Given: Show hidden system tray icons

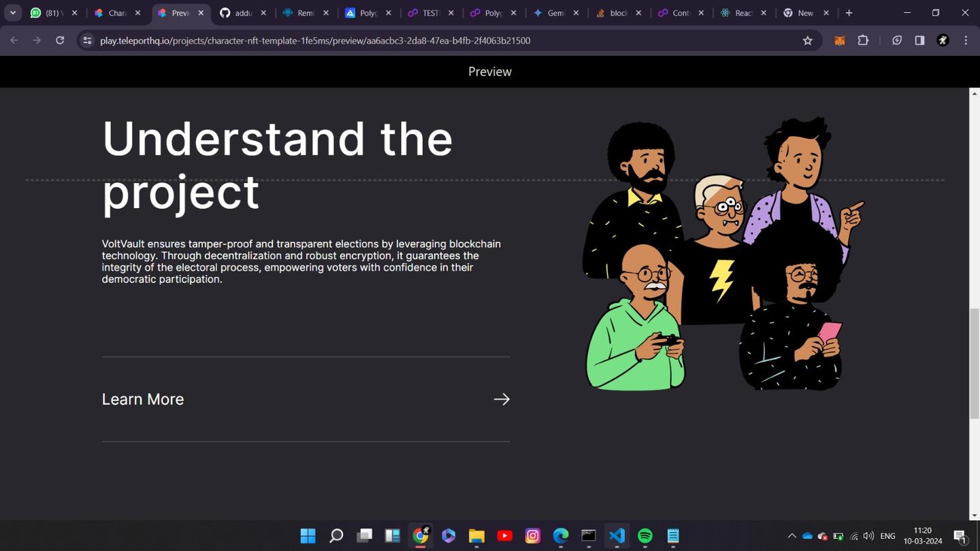Looking at the screenshot, I should click(x=791, y=536).
